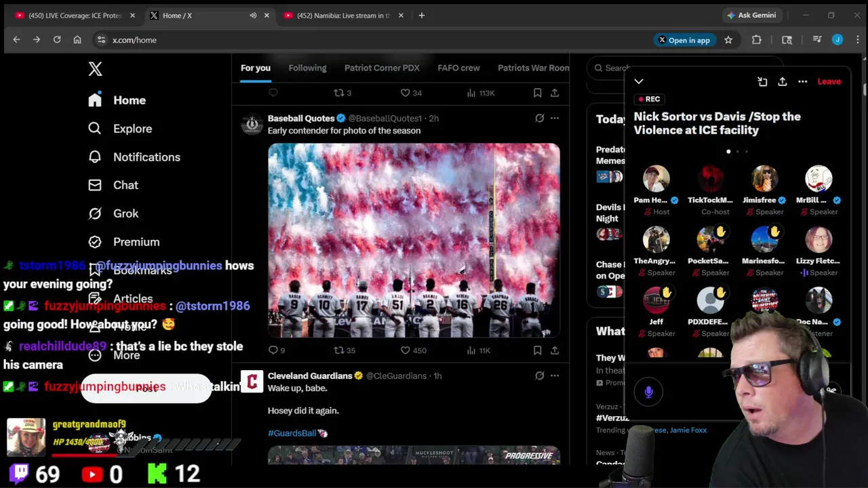
Task: Bookmark this page with star icon
Action: point(728,40)
